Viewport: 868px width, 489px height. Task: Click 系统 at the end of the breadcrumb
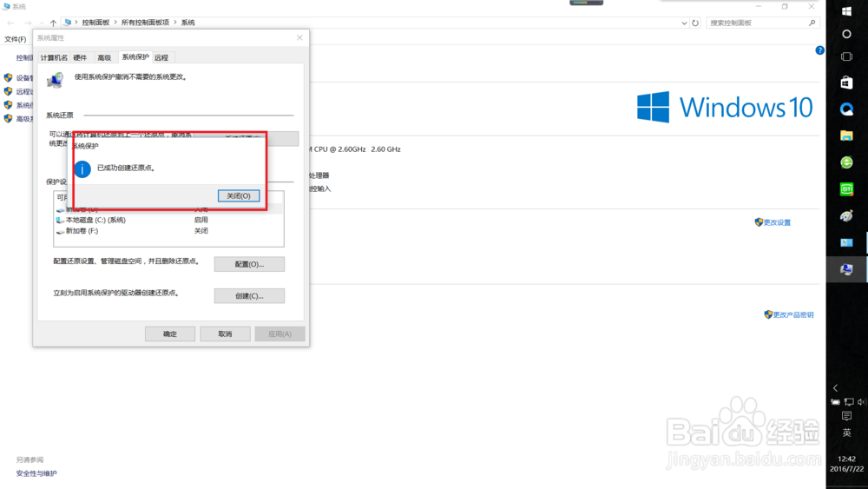[188, 23]
